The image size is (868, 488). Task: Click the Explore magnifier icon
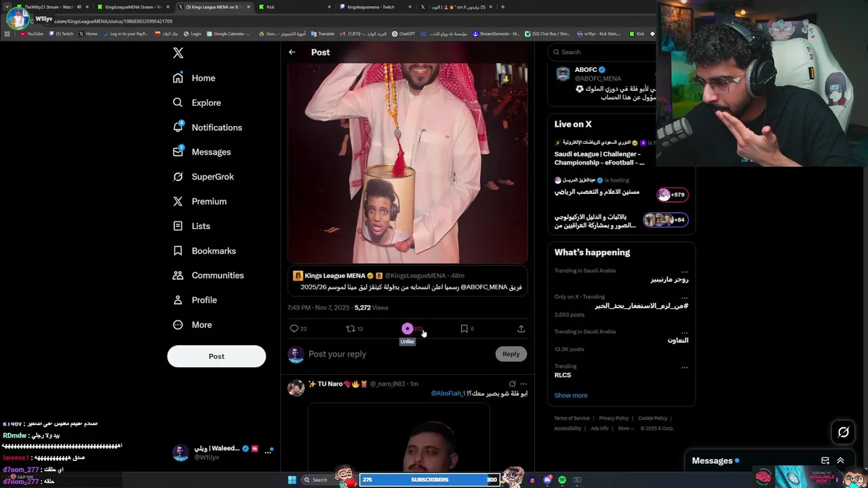coord(178,102)
